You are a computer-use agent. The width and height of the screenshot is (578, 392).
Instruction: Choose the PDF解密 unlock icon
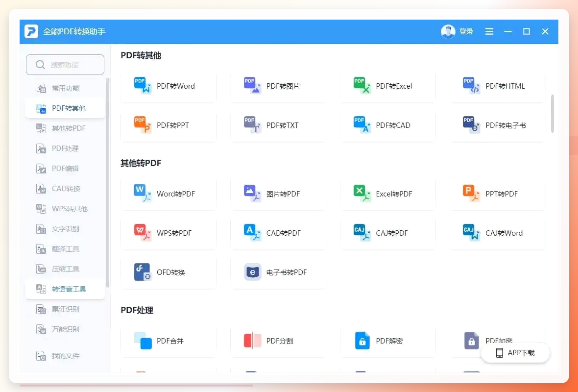(362, 341)
